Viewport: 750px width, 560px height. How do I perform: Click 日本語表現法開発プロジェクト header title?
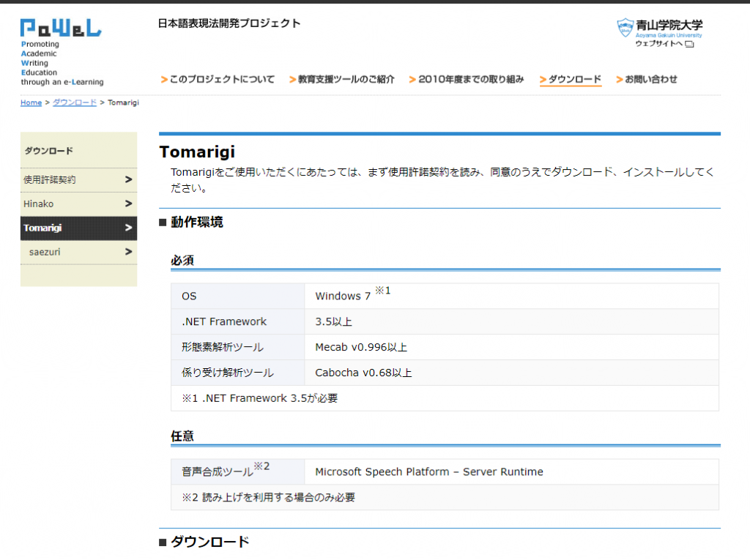point(229,23)
